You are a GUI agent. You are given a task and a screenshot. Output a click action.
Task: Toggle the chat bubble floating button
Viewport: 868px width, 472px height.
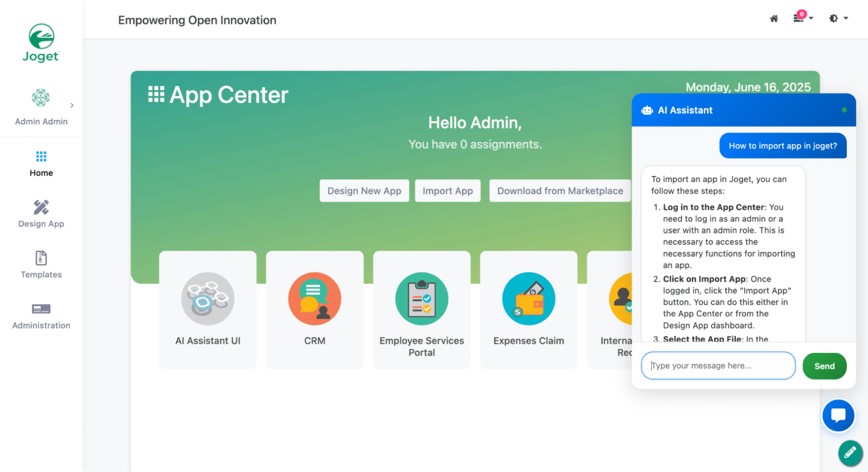click(x=838, y=415)
